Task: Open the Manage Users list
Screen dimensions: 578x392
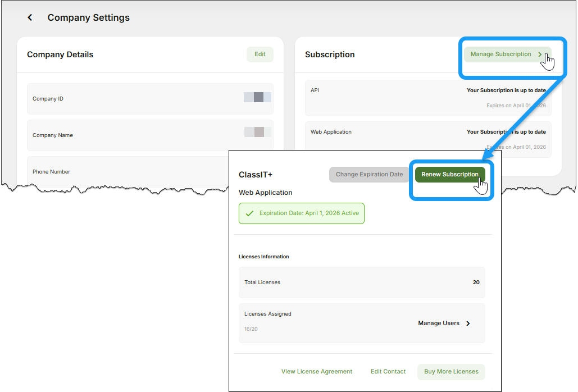Action: pyautogui.click(x=439, y=323)
